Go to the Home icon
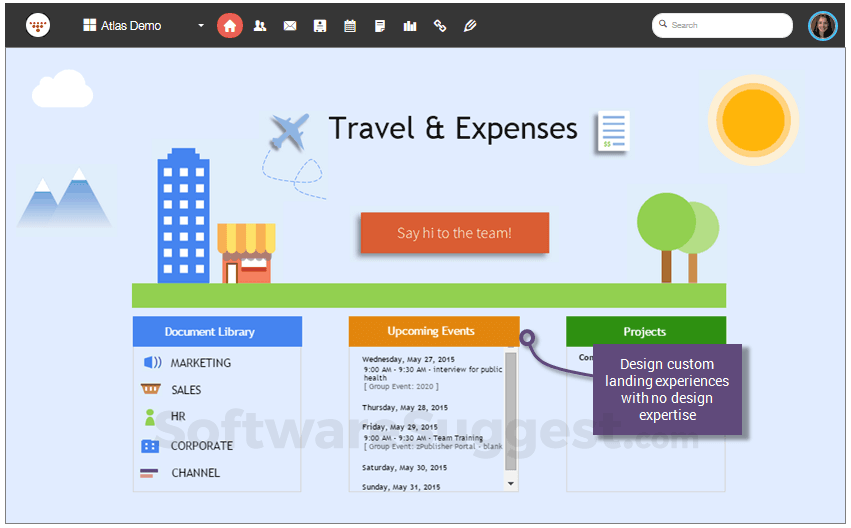This screenshot has height=528, width=851. (x=230, y=26)
